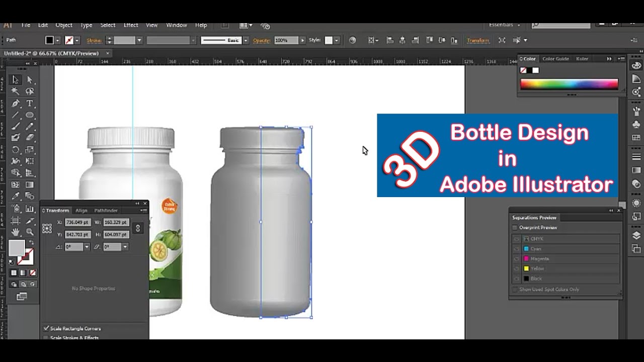Image resolution: width=644 pixels, height=362 pixels.
Task: Expand the stroke weight dropdown
Action: pos(139,40)
